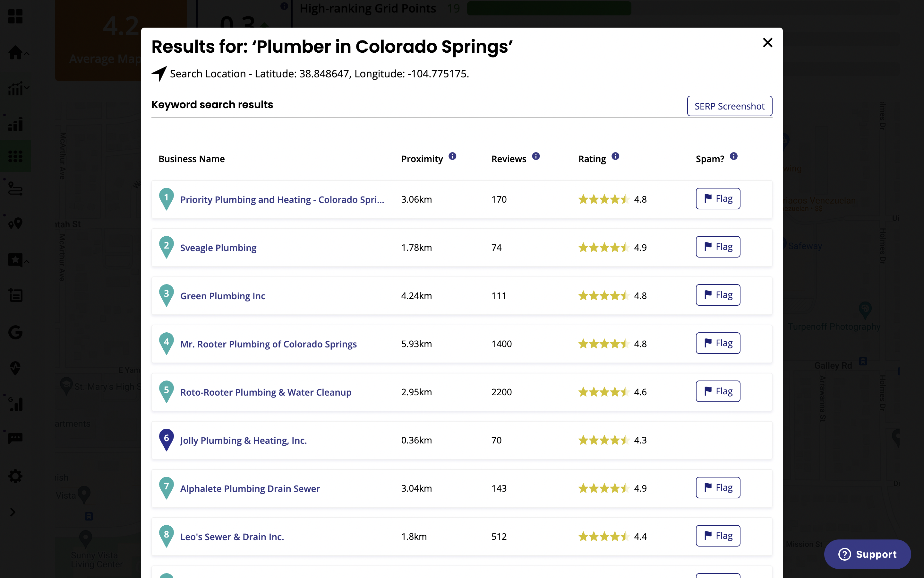
Task: Open Roto-Rooter Plumbing & Water Cleanup link
Action: (266, 392)
